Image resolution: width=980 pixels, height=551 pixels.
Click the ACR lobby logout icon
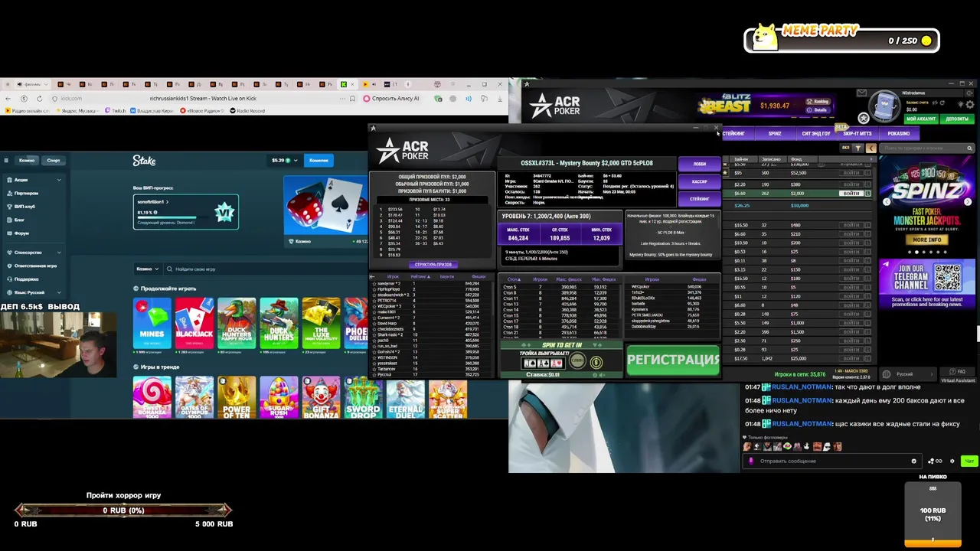point(969,93)
